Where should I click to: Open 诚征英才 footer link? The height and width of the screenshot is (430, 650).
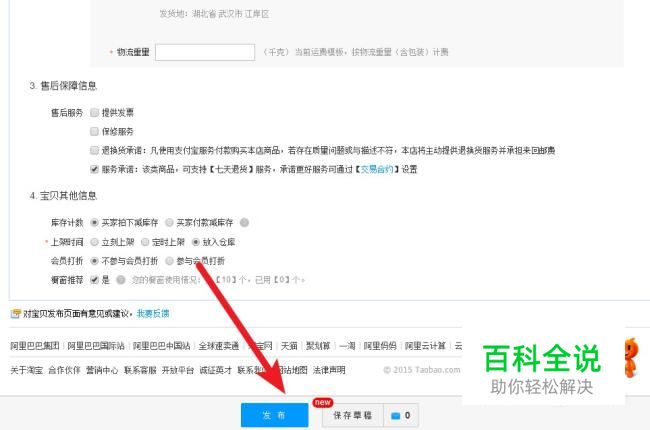click(216, 370)
